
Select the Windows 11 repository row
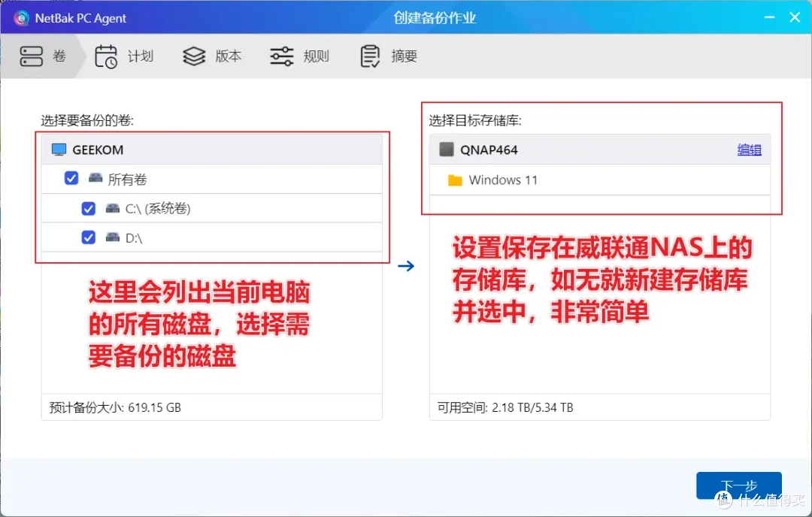600,180
